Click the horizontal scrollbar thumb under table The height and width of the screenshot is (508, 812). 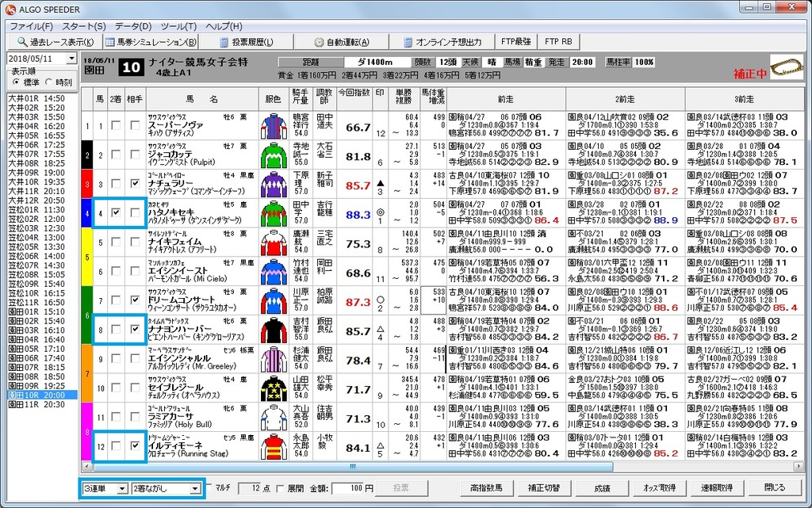(352, 467)
